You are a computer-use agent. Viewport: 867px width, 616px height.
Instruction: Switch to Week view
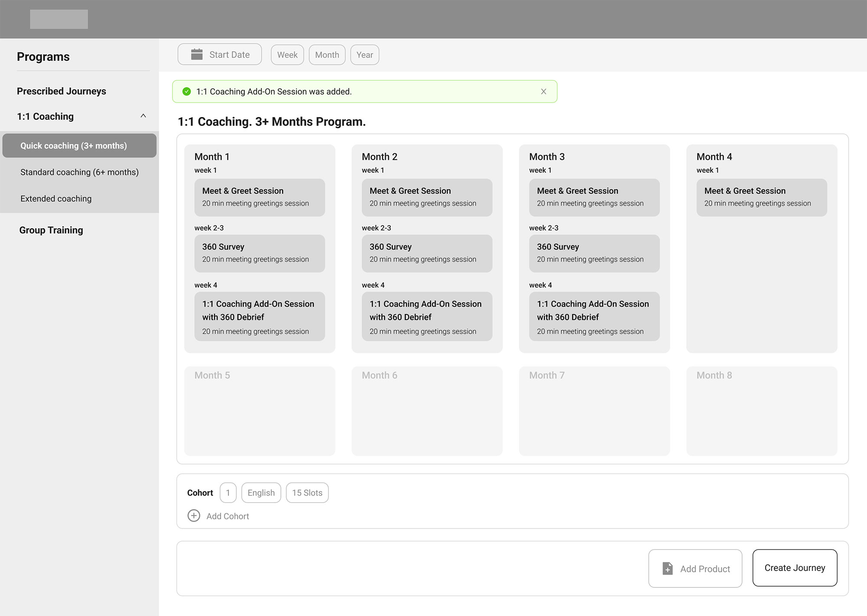pos(287,55)
